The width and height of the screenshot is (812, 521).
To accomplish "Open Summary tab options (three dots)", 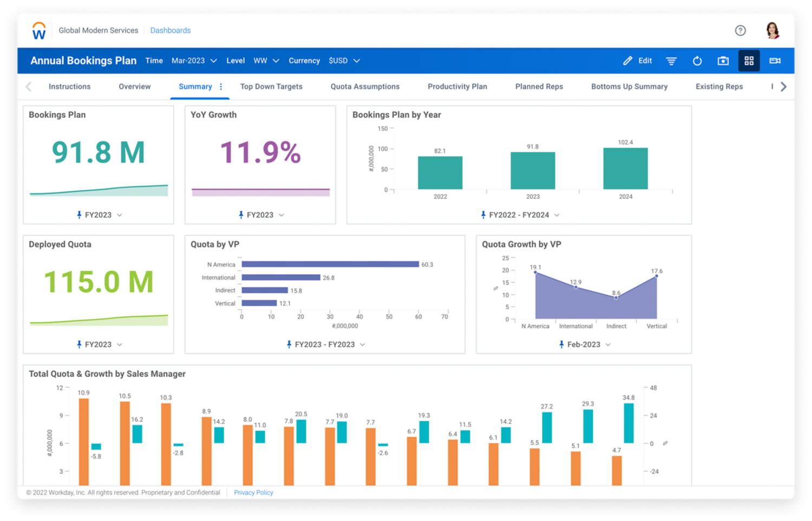I will [221, 87].
